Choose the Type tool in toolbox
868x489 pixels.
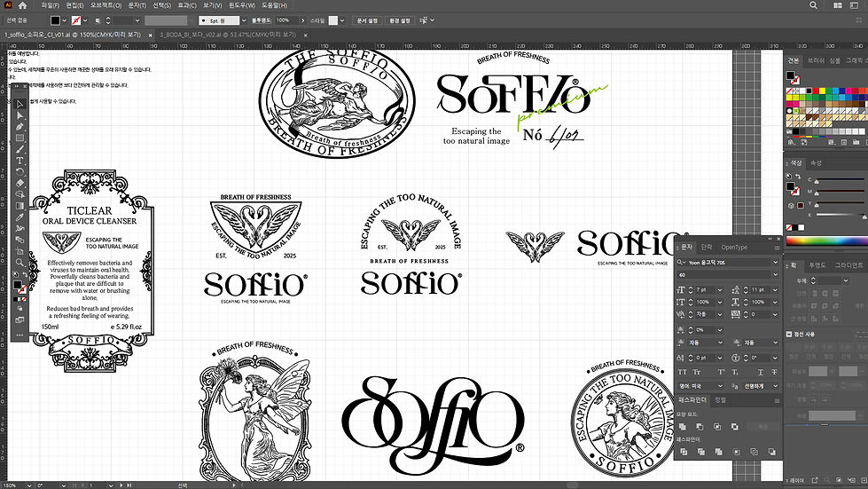[x=20, y=161]
